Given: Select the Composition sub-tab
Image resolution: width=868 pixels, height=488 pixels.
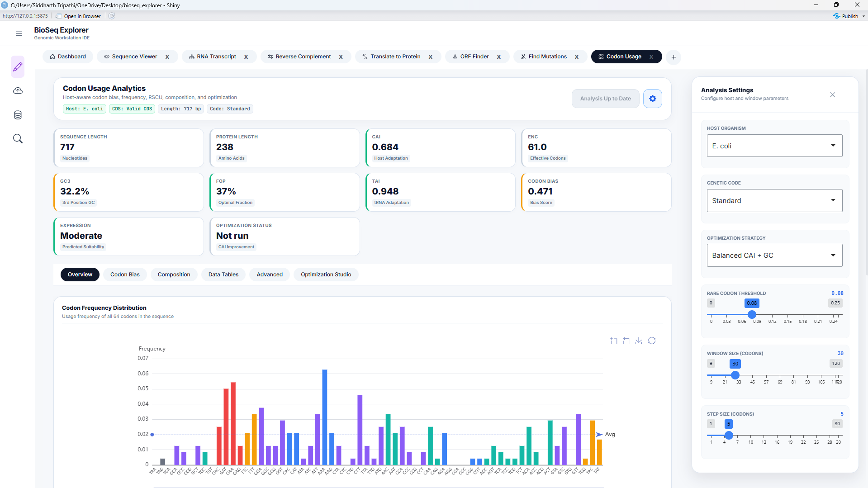Looking at the screenshot, I should click(174, 275).
